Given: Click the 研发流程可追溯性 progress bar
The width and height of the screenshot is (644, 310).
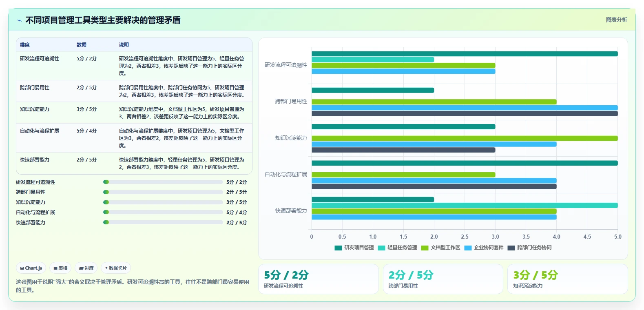Looking at the screenshot, I should (x=163, y=182).
